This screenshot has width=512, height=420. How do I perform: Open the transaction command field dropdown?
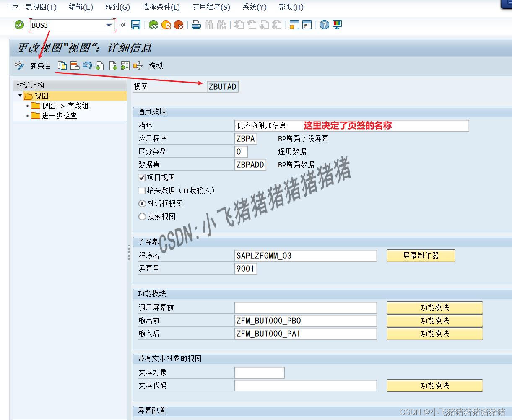pyautogui.click(x=109, y=25)
